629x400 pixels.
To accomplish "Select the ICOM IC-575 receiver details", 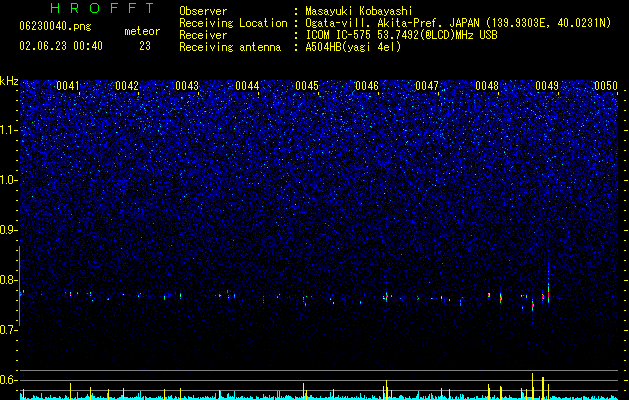I will coord(401,35).
